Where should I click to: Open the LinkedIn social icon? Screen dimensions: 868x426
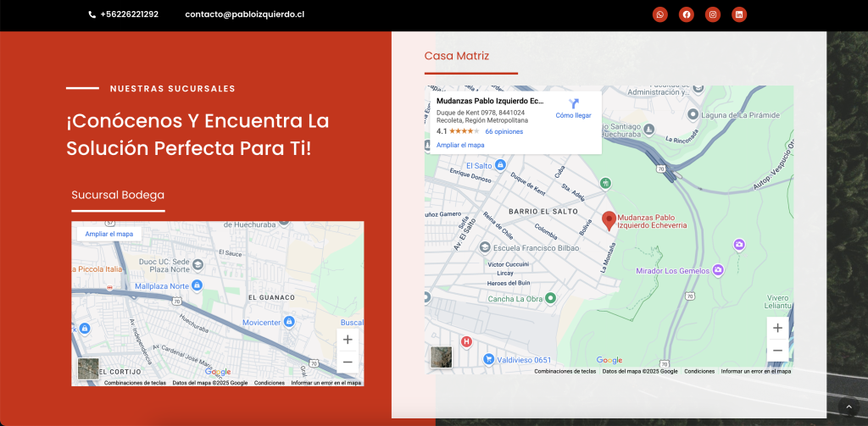739,15
